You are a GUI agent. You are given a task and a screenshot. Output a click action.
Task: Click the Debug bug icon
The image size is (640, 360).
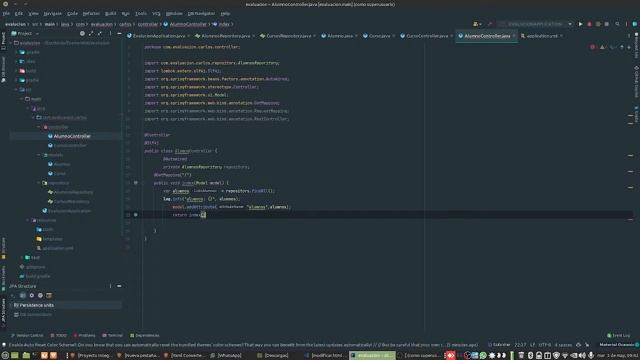(x=589, y=24)
